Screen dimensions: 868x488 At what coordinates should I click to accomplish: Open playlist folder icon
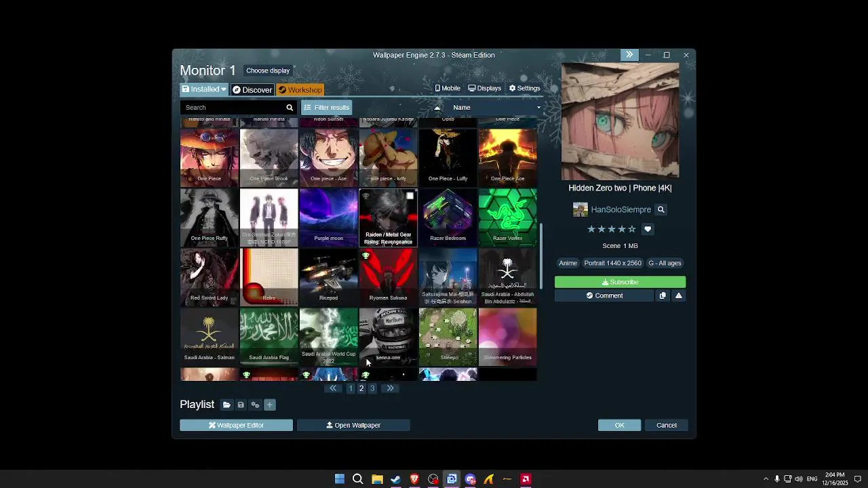coord(226,405)
